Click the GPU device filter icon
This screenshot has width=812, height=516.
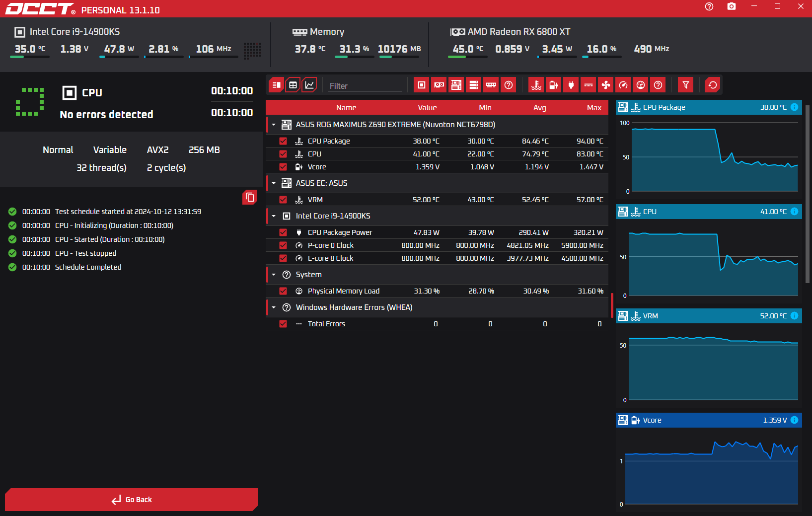(439, 85)
